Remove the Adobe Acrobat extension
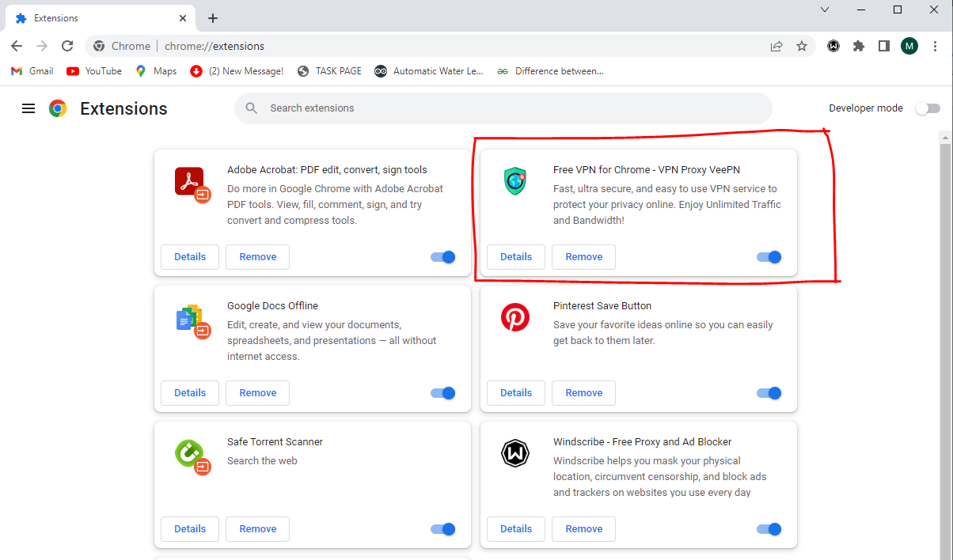Viewport: 953px width, 560px height. (258, 257)
